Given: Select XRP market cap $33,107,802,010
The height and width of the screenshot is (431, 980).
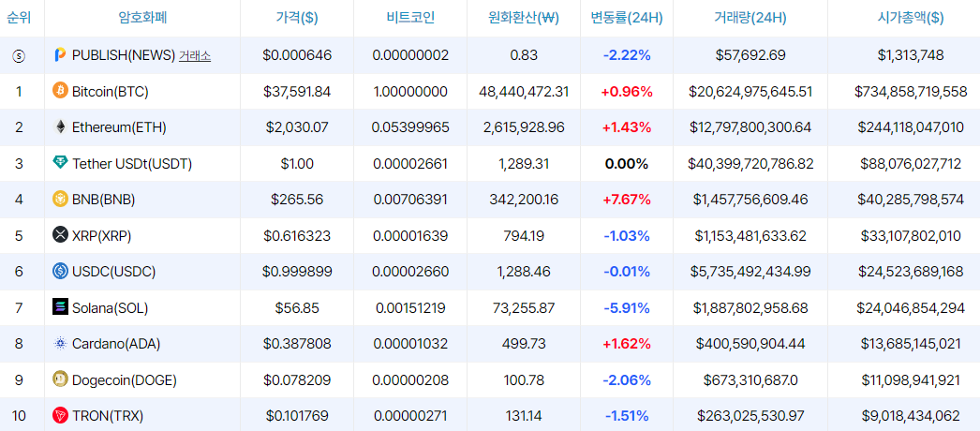Looking at the screenshot, I should [x=911, y=235].
